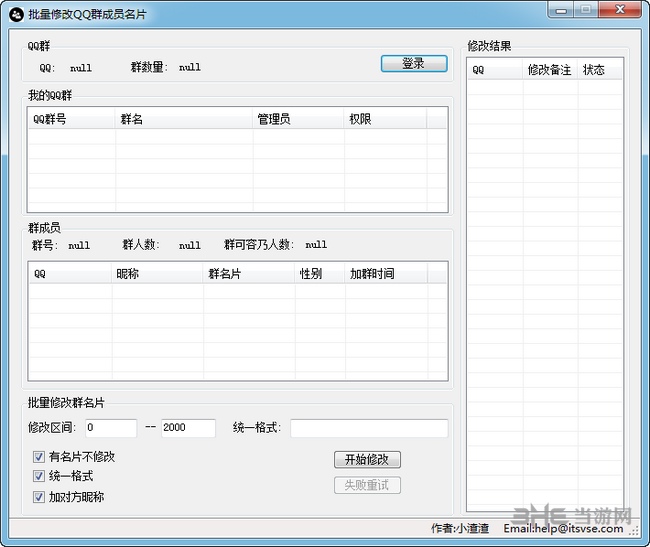This screenshot has width=650, height=547.
Task: Toggle the 有名片不修改 checkbox
Action: [39, 457]
